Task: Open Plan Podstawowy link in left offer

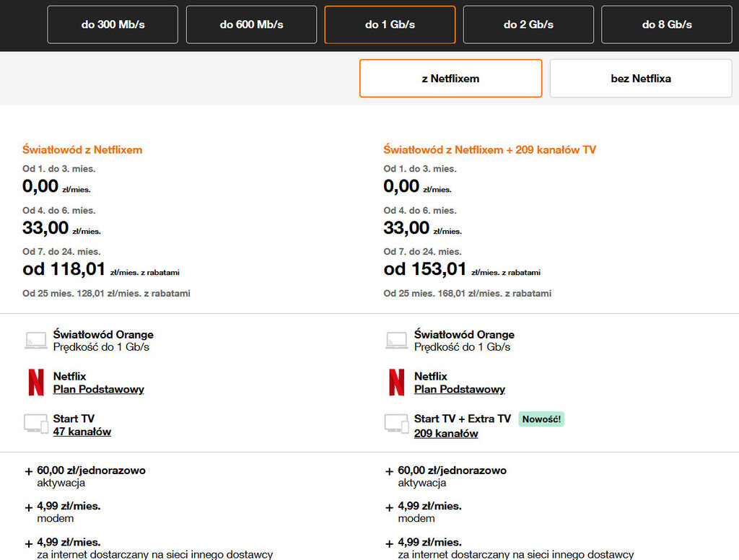Action: 98,390
